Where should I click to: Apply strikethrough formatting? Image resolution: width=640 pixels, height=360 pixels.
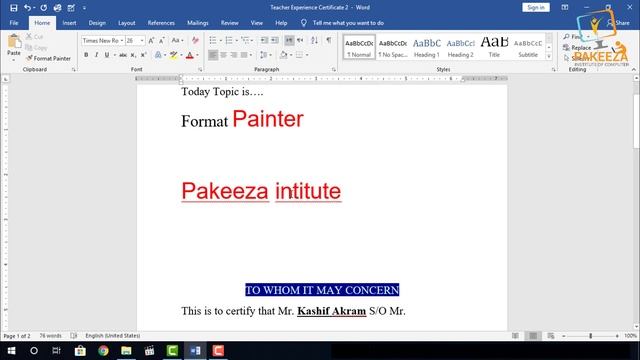pyautogui.click(x=123, y=55)
